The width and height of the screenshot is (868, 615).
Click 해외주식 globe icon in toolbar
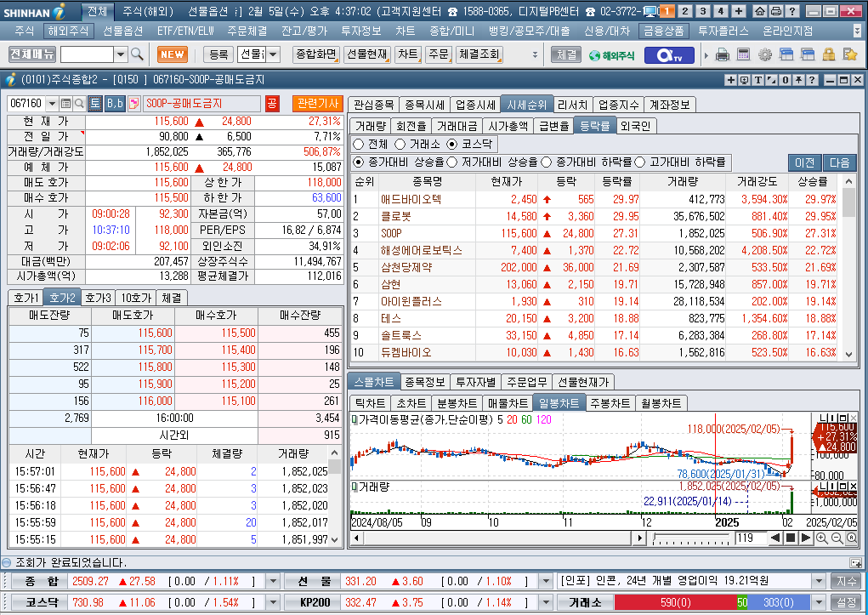(611, 54)
